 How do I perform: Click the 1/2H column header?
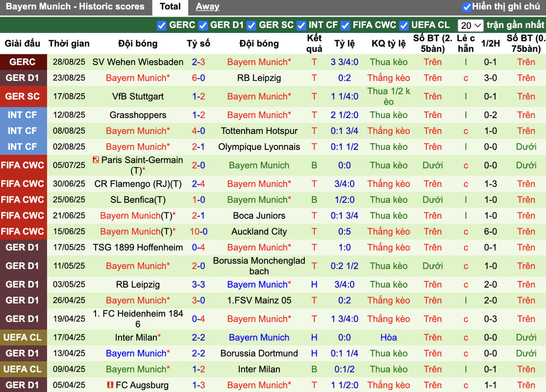490,44
